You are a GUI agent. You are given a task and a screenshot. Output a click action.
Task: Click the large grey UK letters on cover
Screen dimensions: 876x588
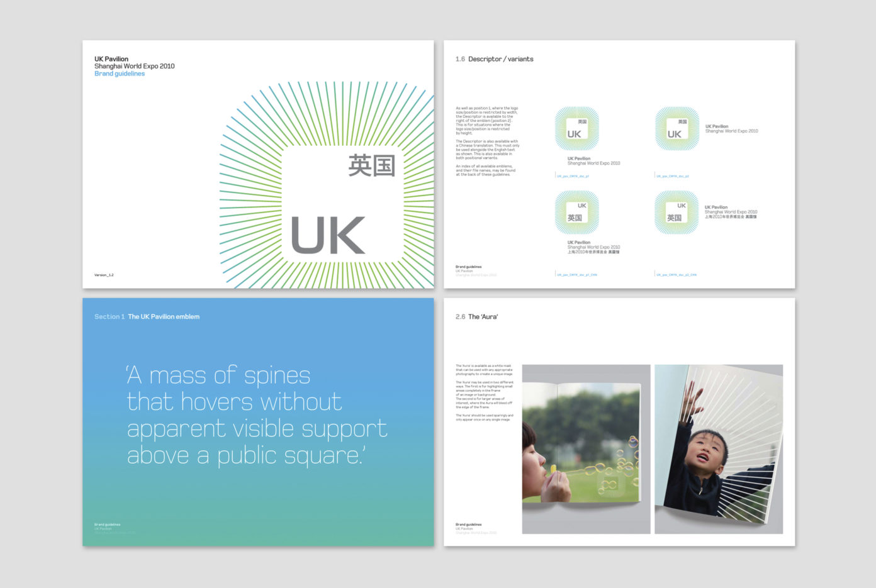(328, 235)
